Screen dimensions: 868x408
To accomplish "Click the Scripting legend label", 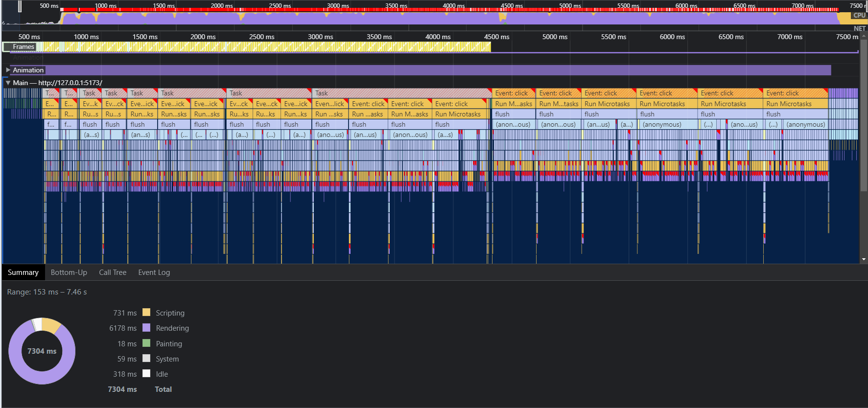I will 170,313.
